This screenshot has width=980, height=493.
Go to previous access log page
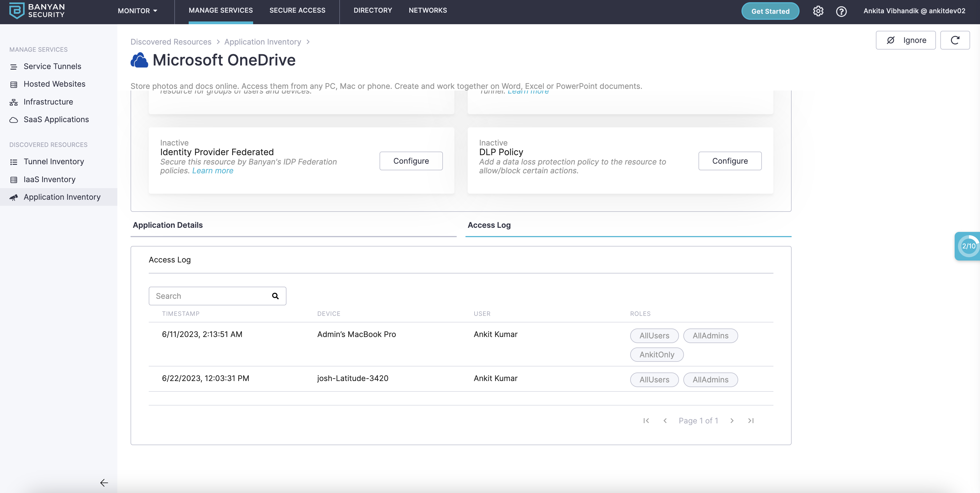665,421
